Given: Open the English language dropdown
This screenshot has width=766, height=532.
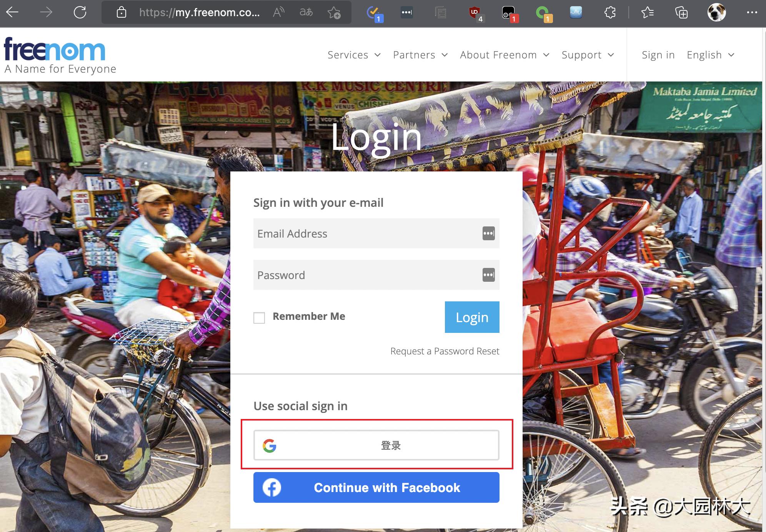Looking at the screenshot, I should [710, 55].
